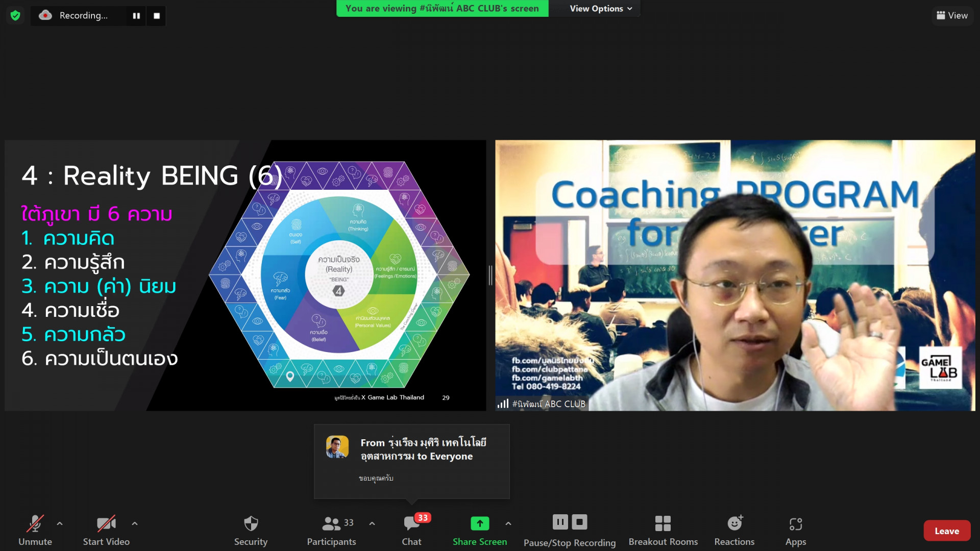This screenshot has height=551, width=980.
Task: Click the shared slide content area
Action: click(x=245, y=275)
